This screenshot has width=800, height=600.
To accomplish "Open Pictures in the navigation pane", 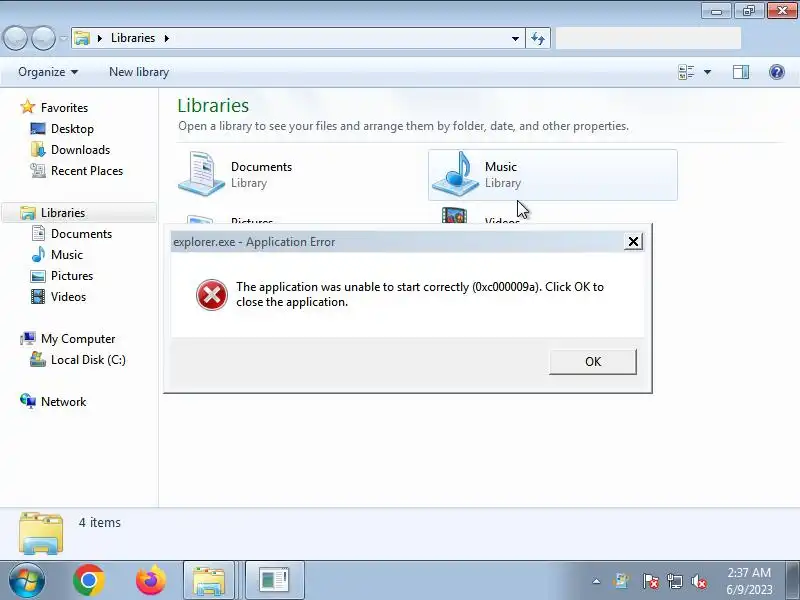I will tap(71, 276).
